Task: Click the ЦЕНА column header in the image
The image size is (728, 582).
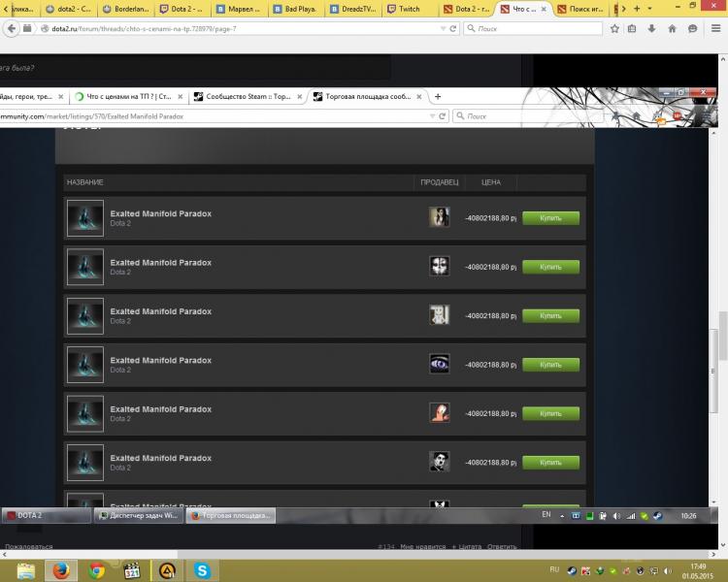Action: click(491, 182)
